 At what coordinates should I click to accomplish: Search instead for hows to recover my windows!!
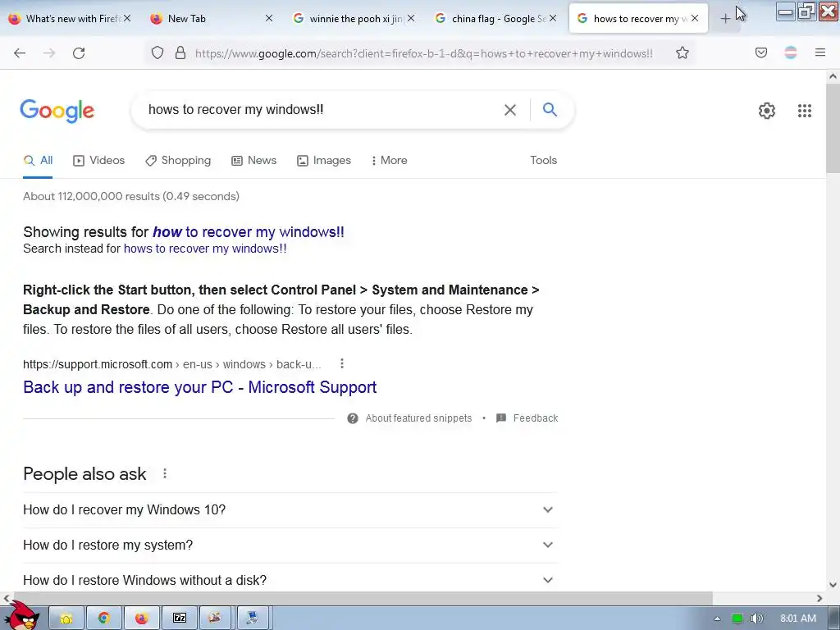click(x=205, y=249)
